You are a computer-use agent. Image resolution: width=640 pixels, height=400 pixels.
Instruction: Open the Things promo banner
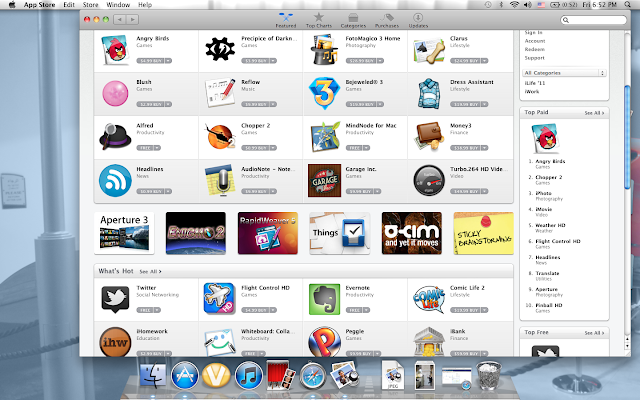(x=340, y=233)
